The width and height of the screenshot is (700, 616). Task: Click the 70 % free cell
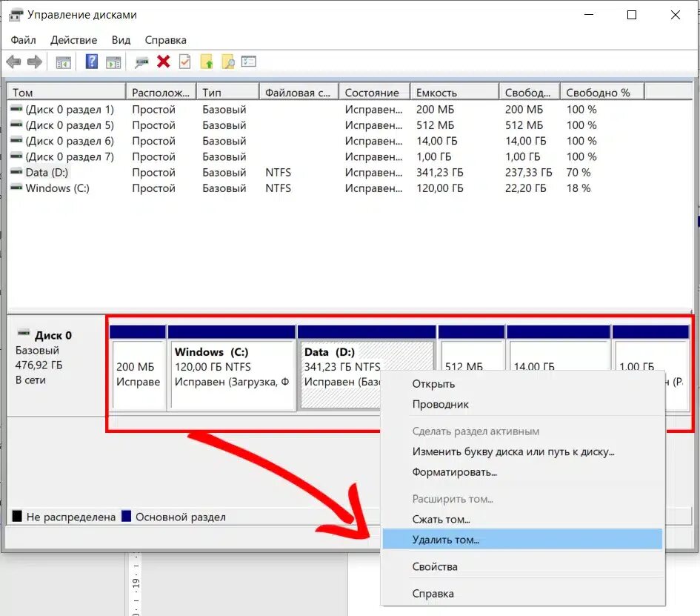point(579,173)
